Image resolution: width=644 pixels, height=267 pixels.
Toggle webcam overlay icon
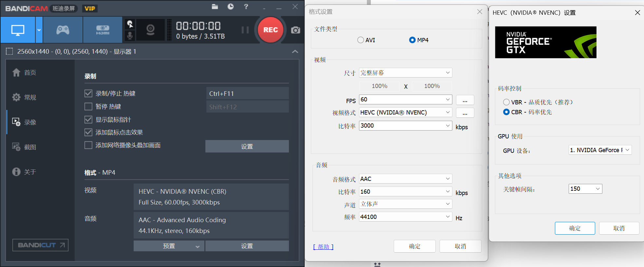[x=150, y=30]
